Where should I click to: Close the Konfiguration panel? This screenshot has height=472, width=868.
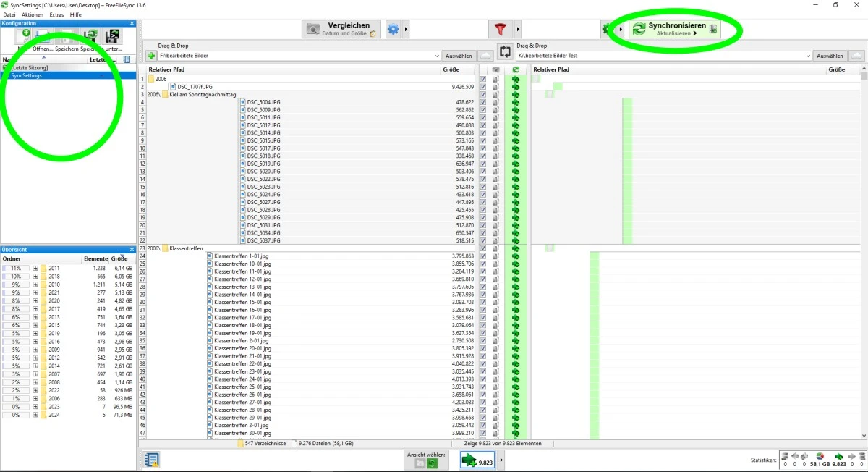132,23
